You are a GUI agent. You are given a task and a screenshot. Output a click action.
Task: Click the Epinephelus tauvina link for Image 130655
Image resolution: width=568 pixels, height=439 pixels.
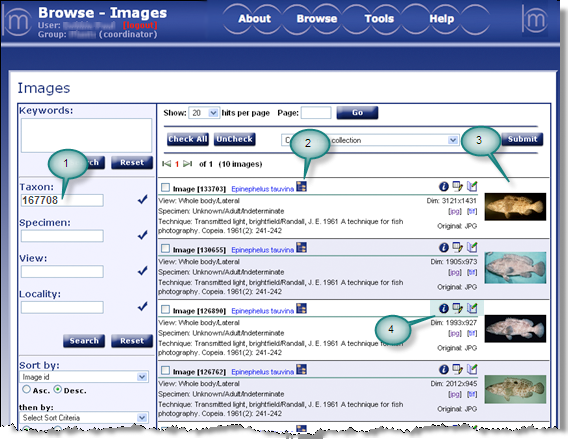[x=262, y=250]
